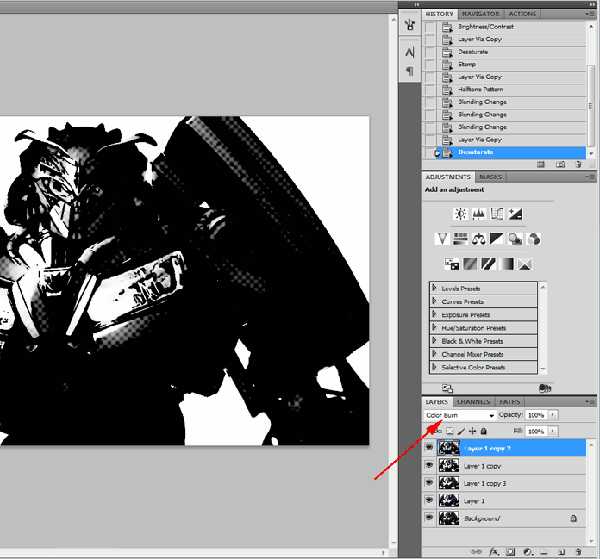Screen dimensions: 600x559
Task: Hide the Background layer
Action: (429, 518)
